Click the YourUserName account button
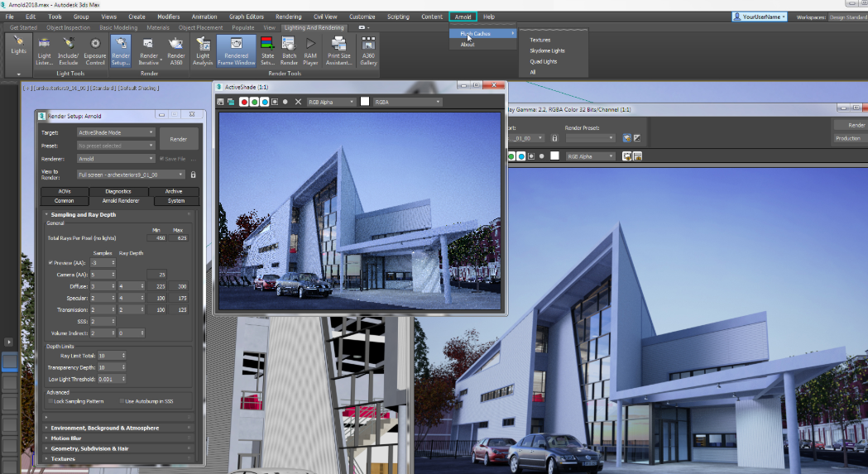The image size is (868, 474). click(x=760, y=17)
